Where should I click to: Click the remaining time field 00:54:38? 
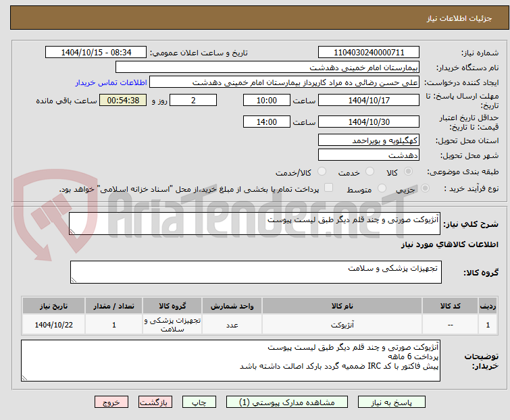[123, 100]
